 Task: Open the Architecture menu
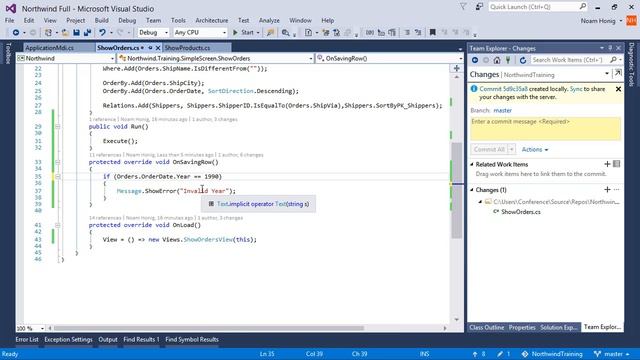(211, 20)
